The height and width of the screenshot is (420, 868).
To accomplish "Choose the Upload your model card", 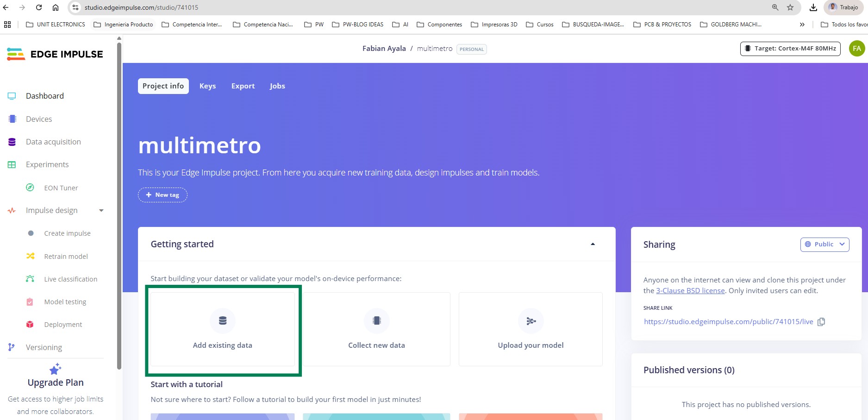I will tap(531, 329).
